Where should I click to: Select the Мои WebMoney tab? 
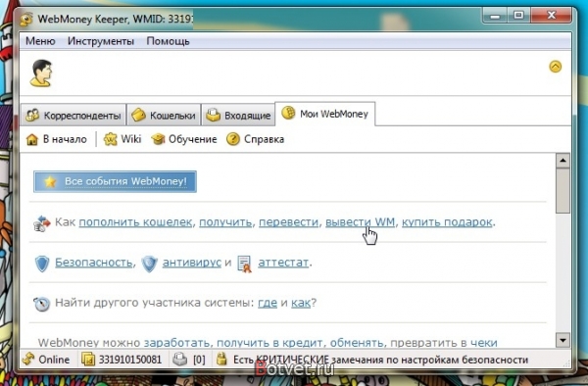coord(324,114)
